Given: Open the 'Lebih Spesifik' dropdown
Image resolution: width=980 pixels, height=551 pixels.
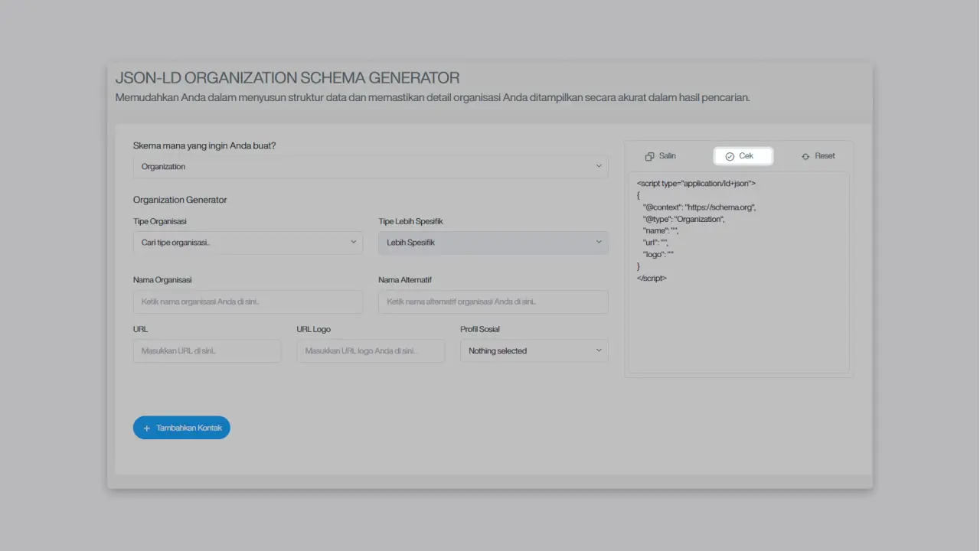Looking at the screenshot, I should pos(492,243).
